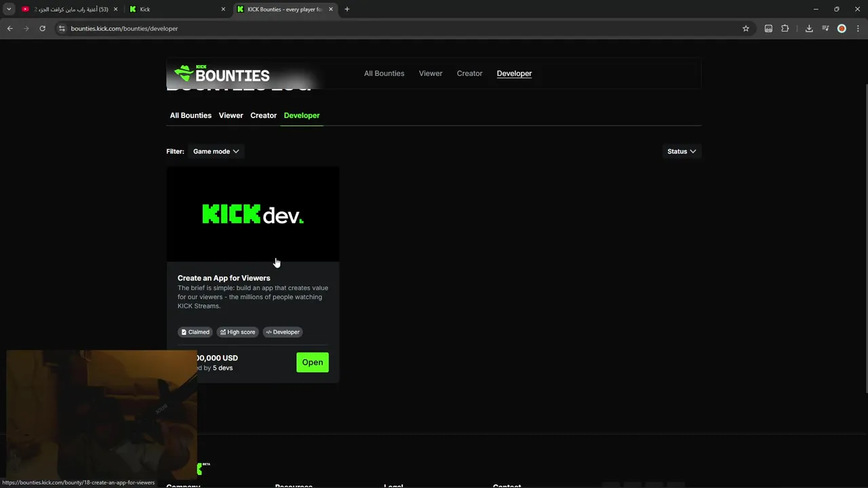Select All Bounties in top navigation

[384, 73]
